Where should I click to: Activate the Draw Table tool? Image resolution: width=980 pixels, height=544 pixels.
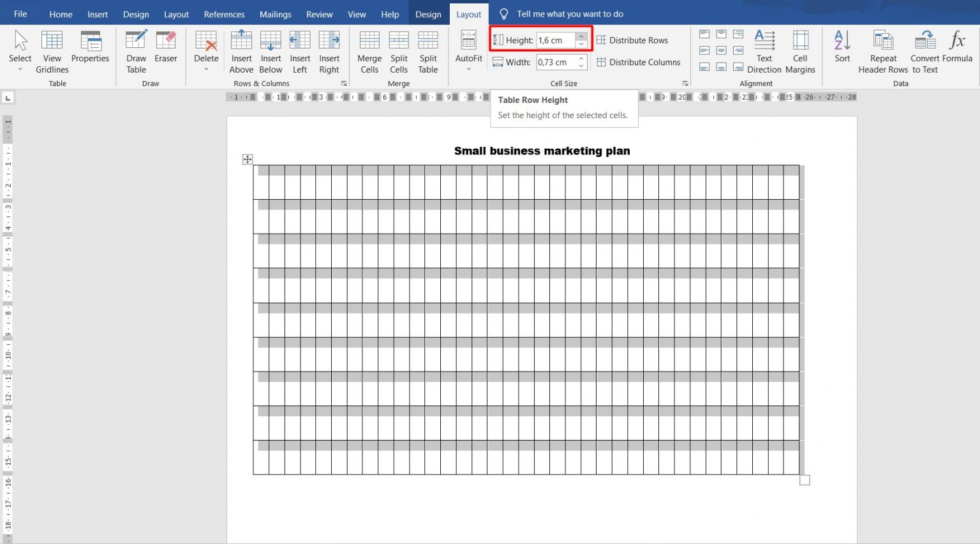pyautogui.click(x=136, y=51)
